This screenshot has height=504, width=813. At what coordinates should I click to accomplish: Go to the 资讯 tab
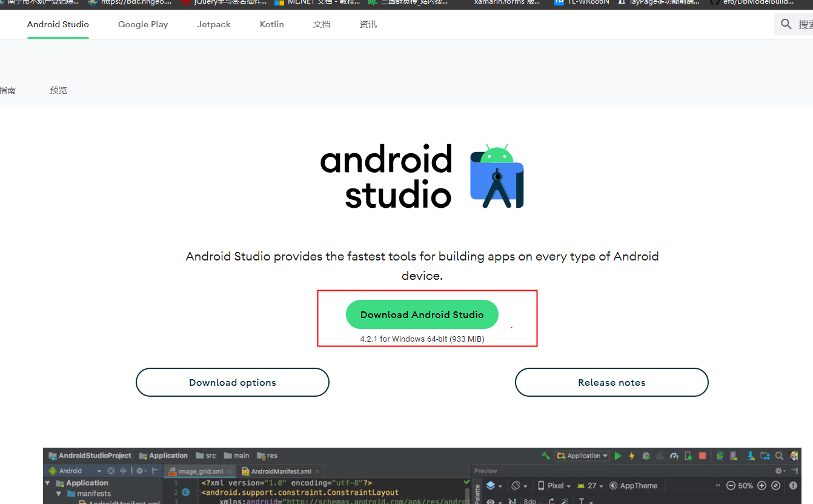coord(368,24)
